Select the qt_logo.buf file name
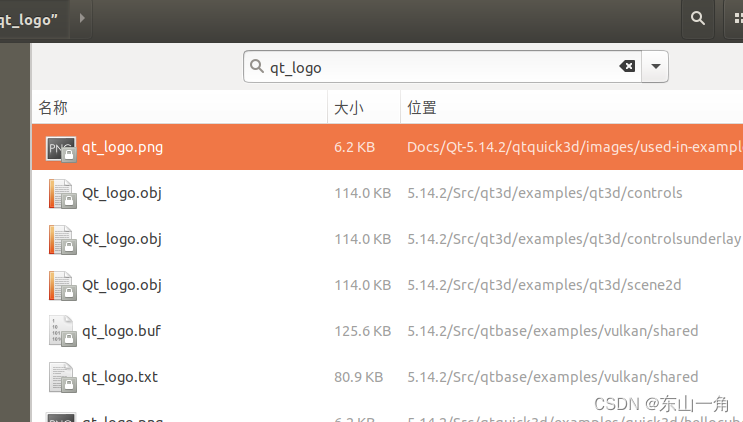The height and width of the screenshot is (422, 743). point(121,331)
